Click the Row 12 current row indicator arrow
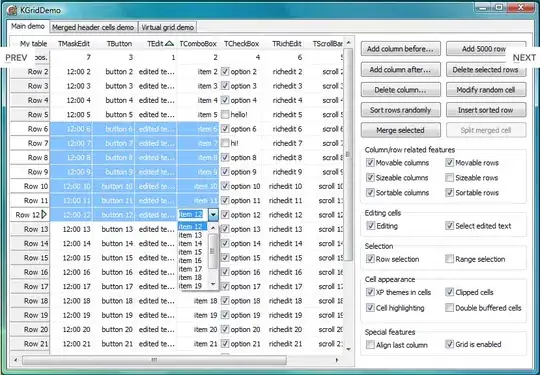Image resolution: width=540 pixels, height=375 pixels. click(44, 215)
